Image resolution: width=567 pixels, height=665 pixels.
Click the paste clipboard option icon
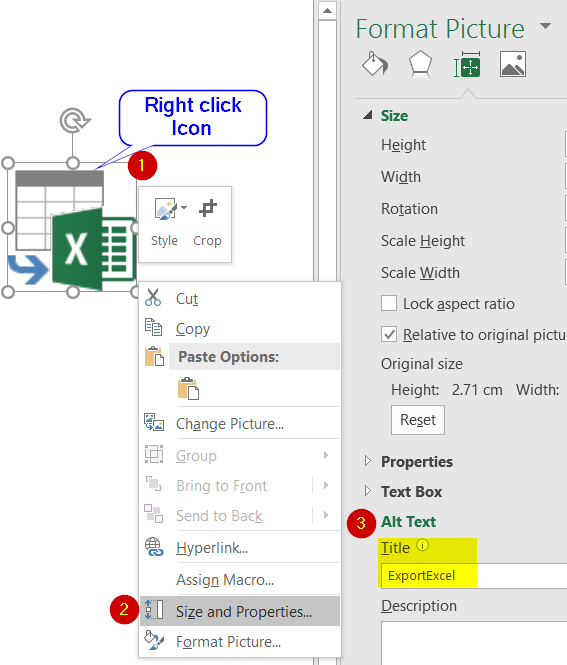click(188, 388)
